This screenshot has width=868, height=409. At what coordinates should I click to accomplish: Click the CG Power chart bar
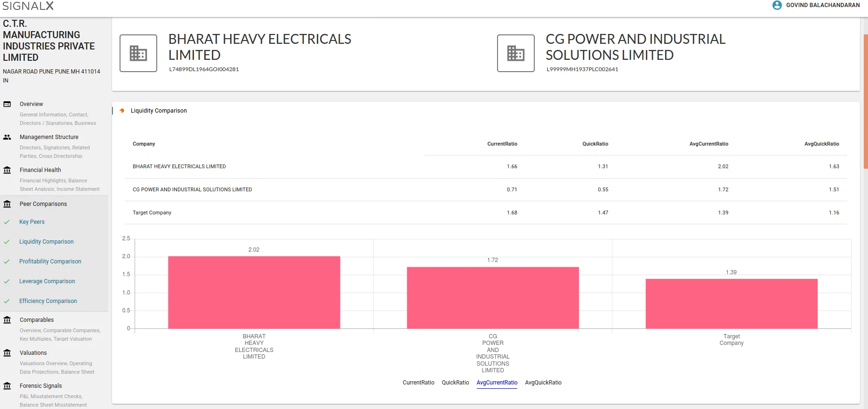pyautogui.click(x=493, y=298)
